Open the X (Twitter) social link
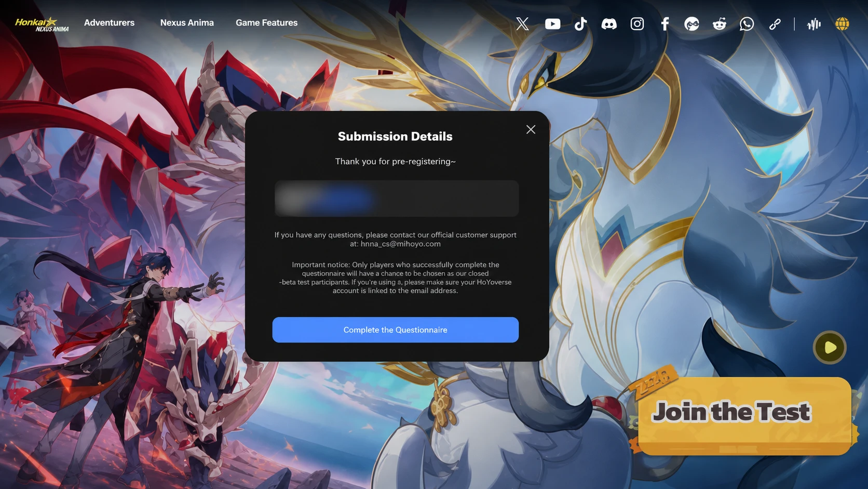 522,23
